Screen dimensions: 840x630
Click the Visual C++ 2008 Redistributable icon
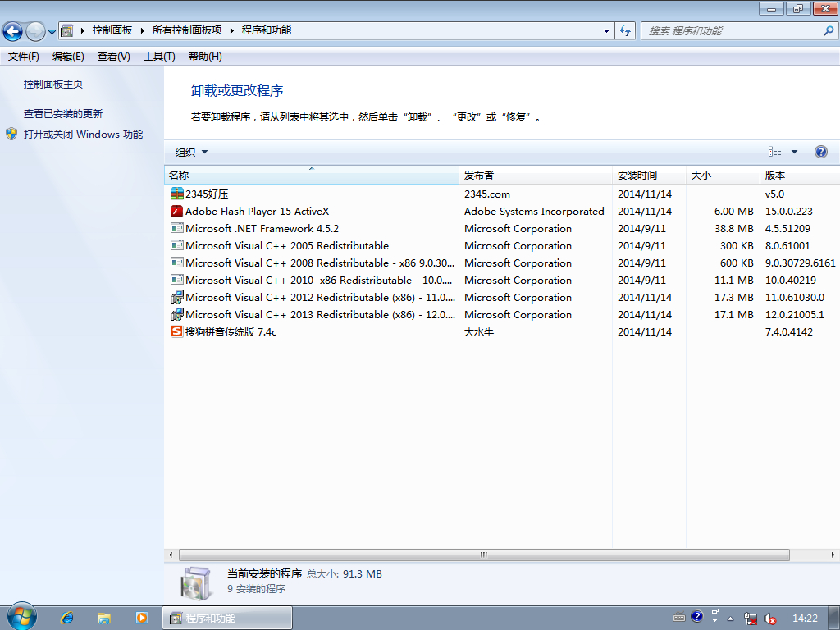pos(177,262)
